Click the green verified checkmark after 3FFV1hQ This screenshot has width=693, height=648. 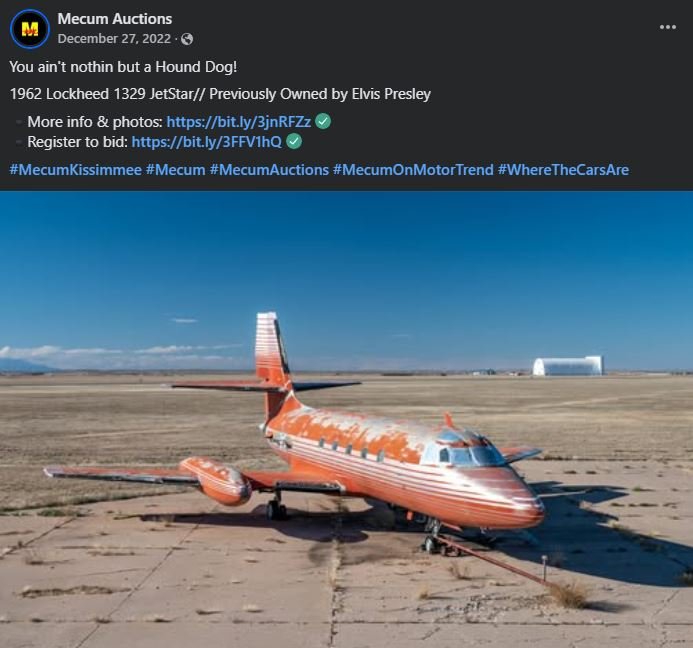pos(294,141)
